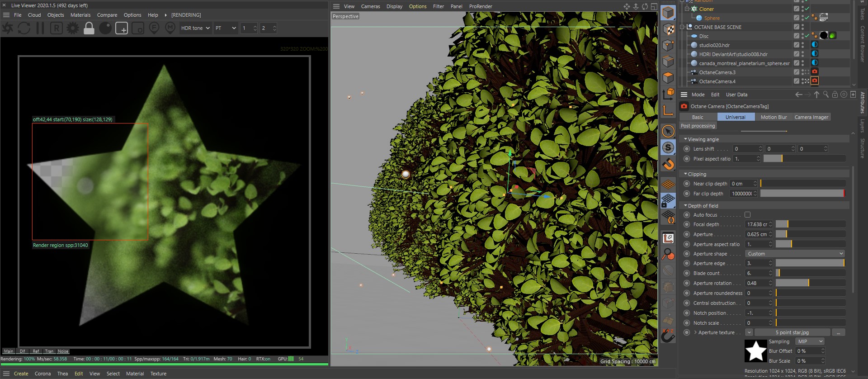
Task: Enable the Auto focus checkbox
Action: (747, 215)
